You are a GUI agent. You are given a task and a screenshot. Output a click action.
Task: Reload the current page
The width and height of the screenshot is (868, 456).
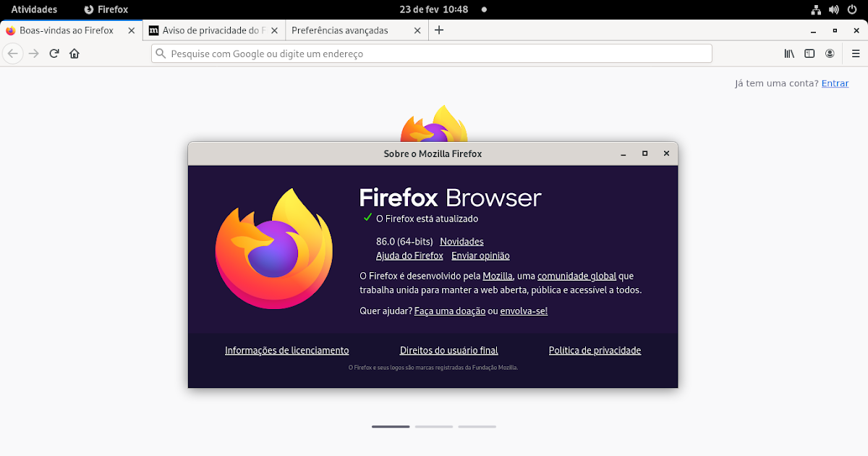[x=54, y=53]
